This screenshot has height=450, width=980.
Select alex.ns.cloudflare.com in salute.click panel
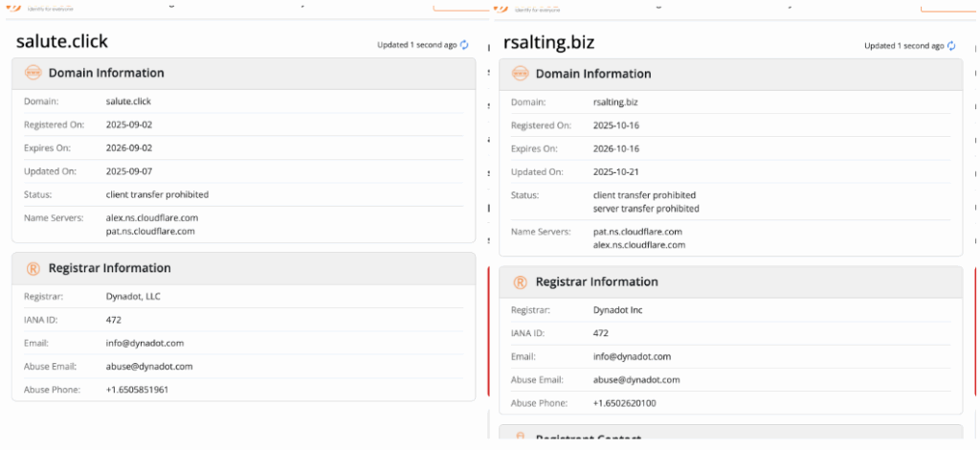coord(152,218)
